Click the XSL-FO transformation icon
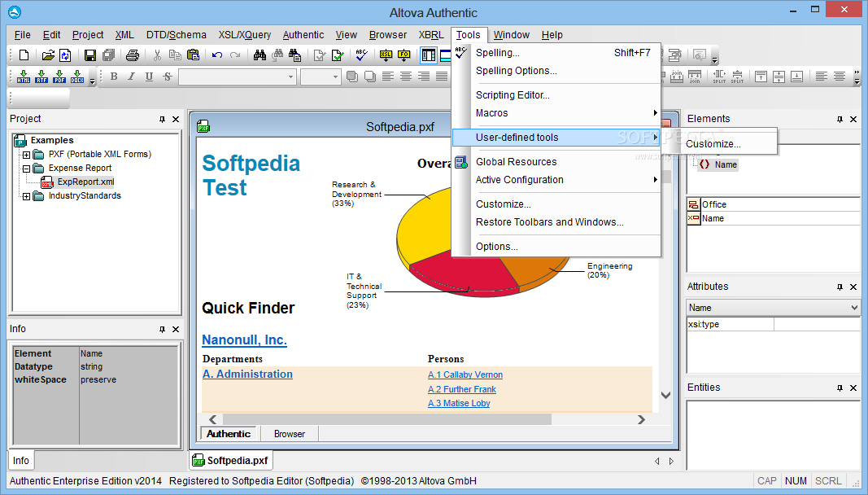 [404, 55]
